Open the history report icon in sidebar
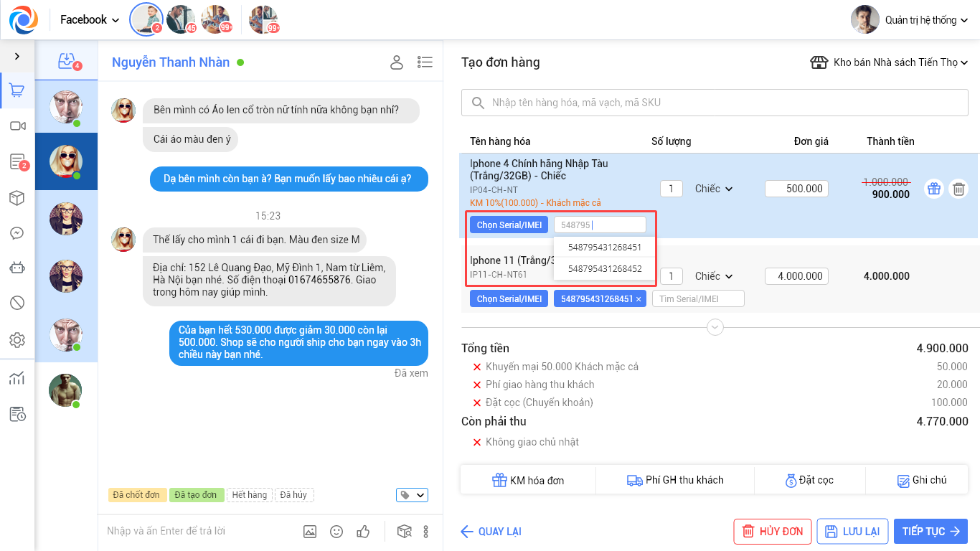980x551 pixels. (17, 414)
